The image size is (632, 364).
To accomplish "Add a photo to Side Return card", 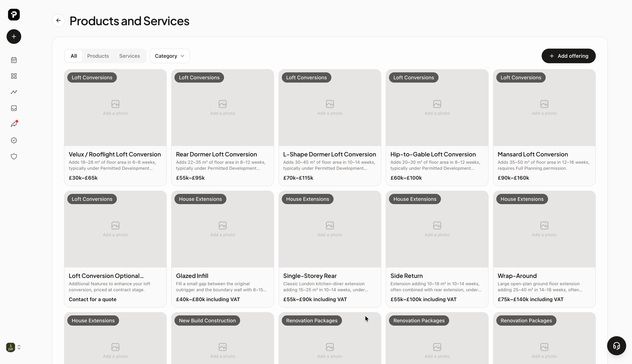I will click(x=437, y=229).
